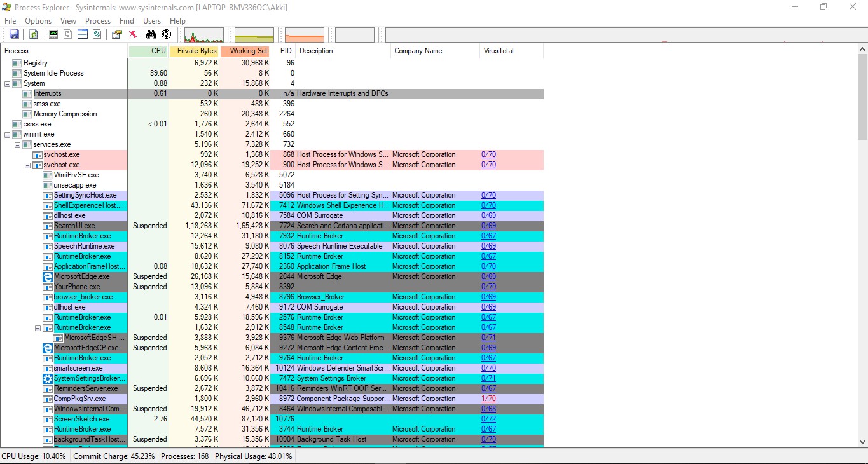Click the Refresh Now toolbar icon
Screen dimensions: 868x464
pyautogui.click(x=33, y=34)
